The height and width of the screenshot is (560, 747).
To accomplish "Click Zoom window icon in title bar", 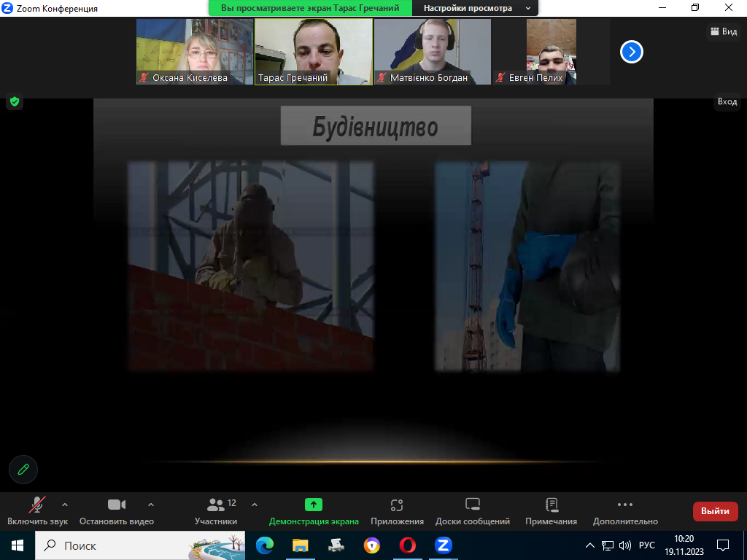I will click(x=7, y=8).
